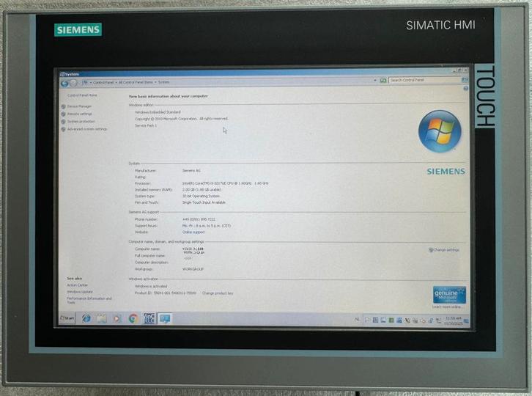Screen dimensions: 532x396
Task: Select 'Service Pack 1' text
Action: [x=146, y=125]
